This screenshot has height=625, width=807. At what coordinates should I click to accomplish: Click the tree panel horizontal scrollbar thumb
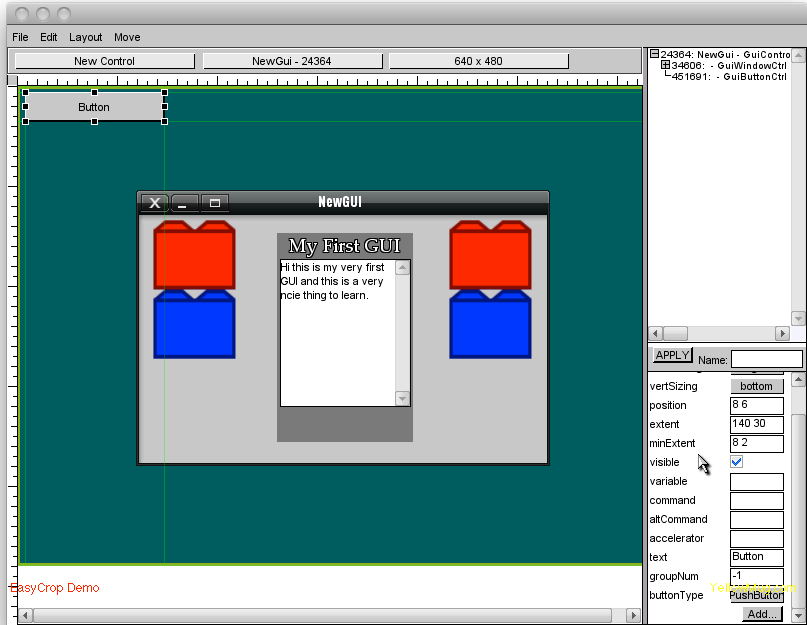675,333
